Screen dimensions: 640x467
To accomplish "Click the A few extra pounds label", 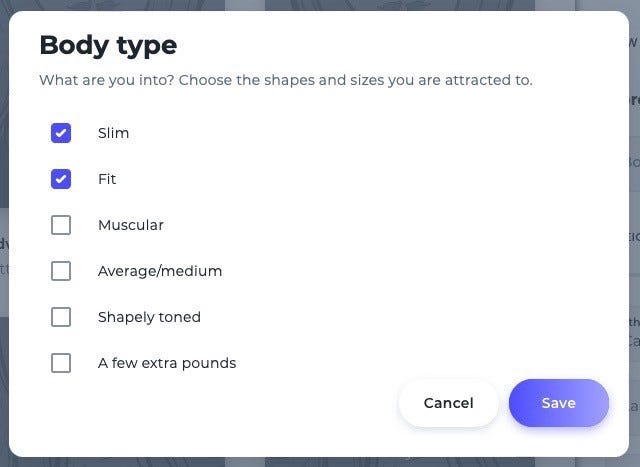I will (x=167, y=363).
